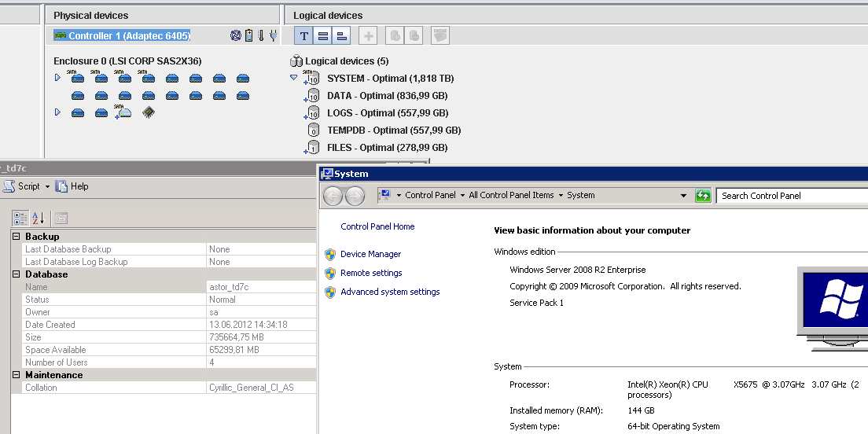Screen dimensions: 868x434
Task: Click the refresh button beside the address bar
Action: coord(703,196)
